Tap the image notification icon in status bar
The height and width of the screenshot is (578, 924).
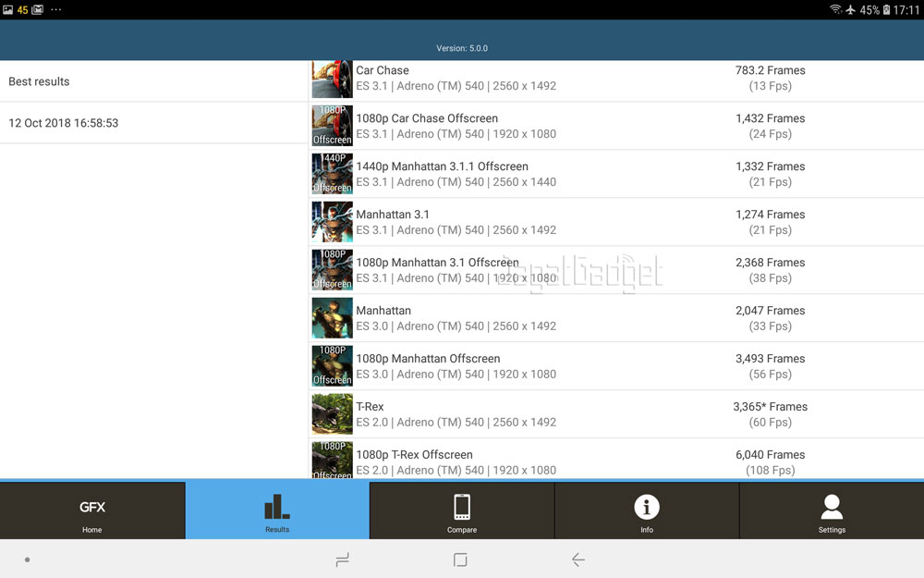click(7, 9)
